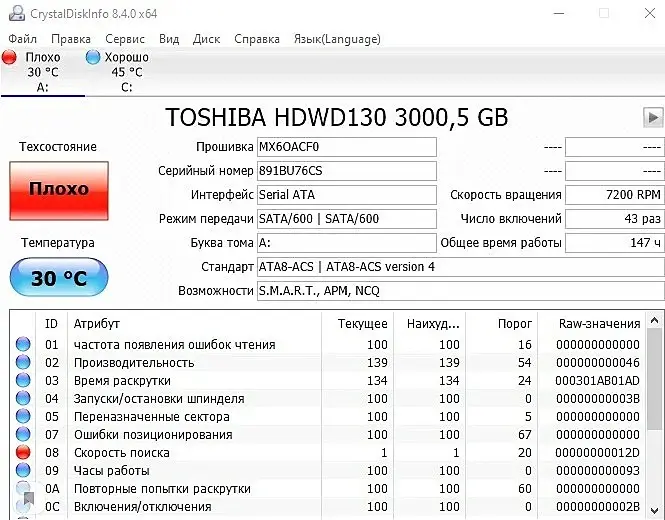Close the CrystalDiskInfo window
The height and width of the screenshot is (520, 665).
(650, 14)
